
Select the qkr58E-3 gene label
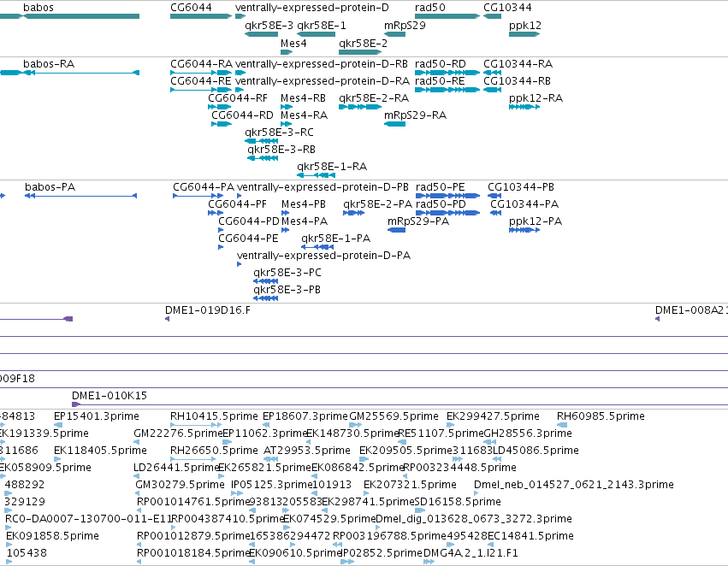click(x=269, y=26)
